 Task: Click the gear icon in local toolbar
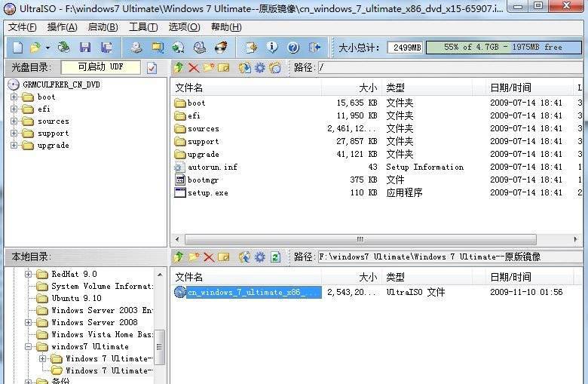(x=260, y=257)
